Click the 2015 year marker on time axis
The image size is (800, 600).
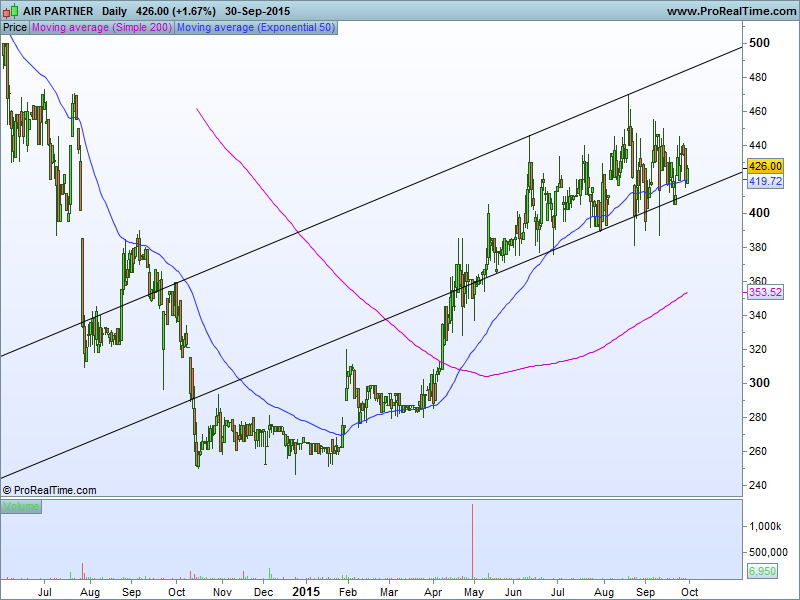coord(305,592)
